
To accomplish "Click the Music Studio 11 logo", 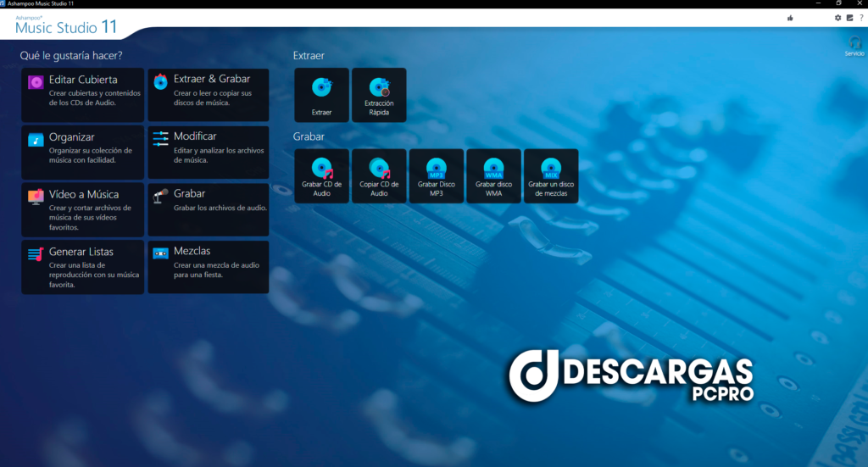I will (x=66, y=25).
